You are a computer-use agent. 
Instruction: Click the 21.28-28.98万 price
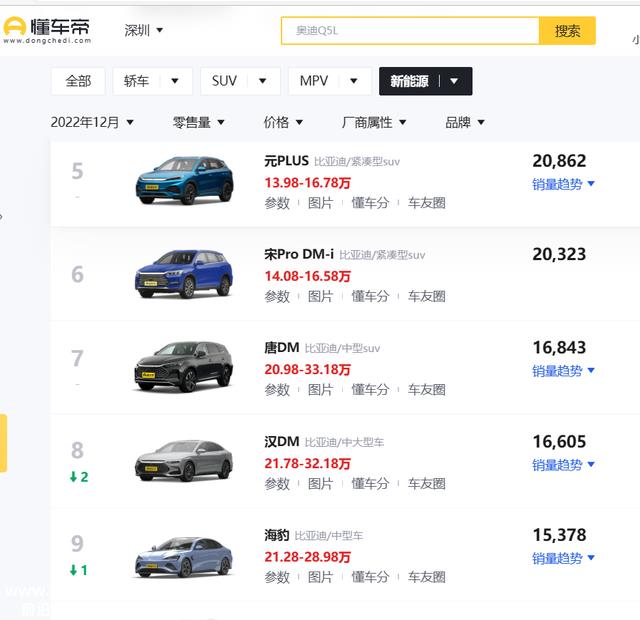pos(307,557)
